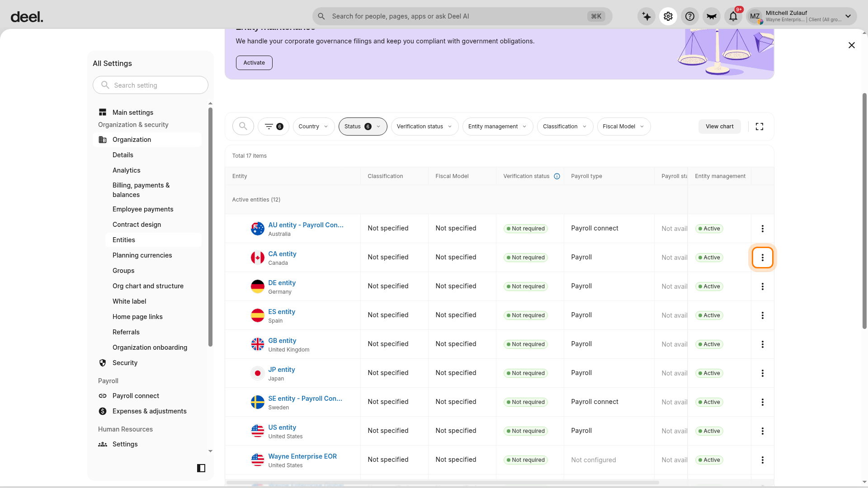Open actions menu for DE entity row
Screen dimensions: 868x488
(763, 286)
